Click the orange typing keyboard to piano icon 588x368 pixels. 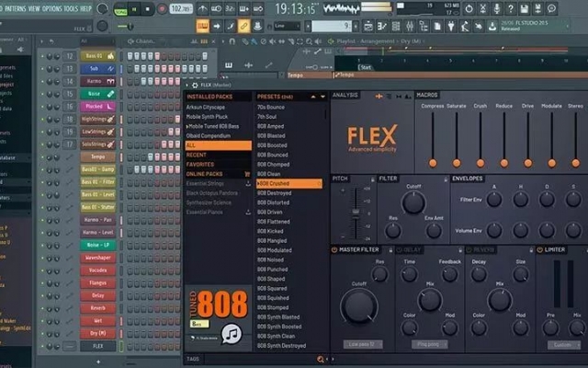click(x=202, y=27)
